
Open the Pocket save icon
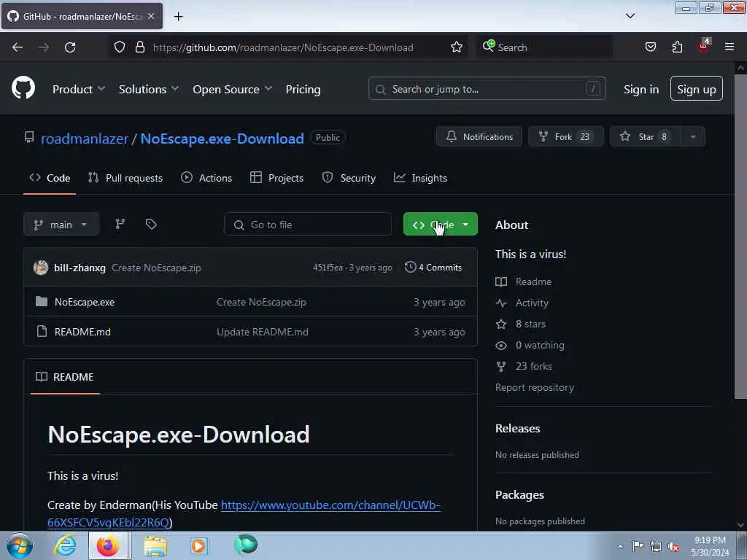(650, 47)
